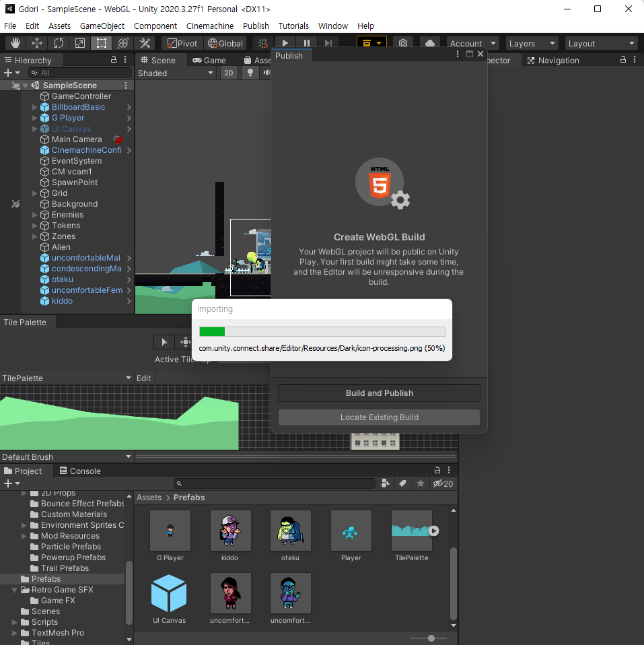Maximize the Publish window
This screenshot has width=644, height=645.
469,54
